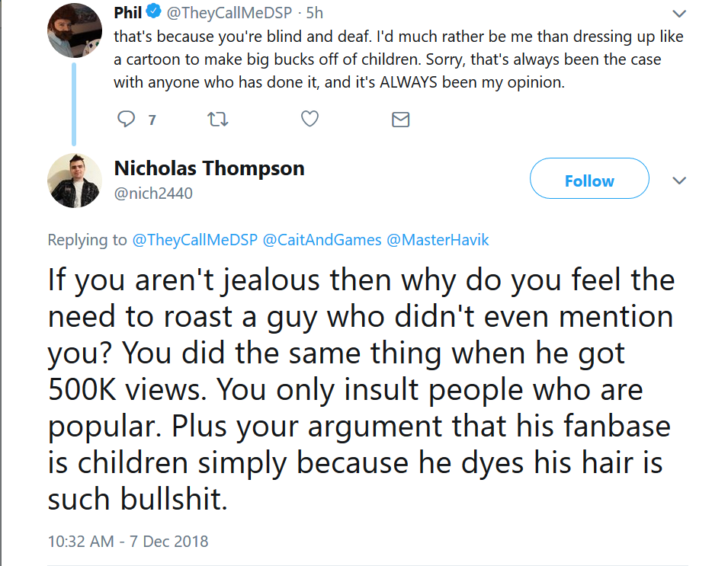
Task: Open Nicholas Thompson's profile picture
Action: (75, 181)
